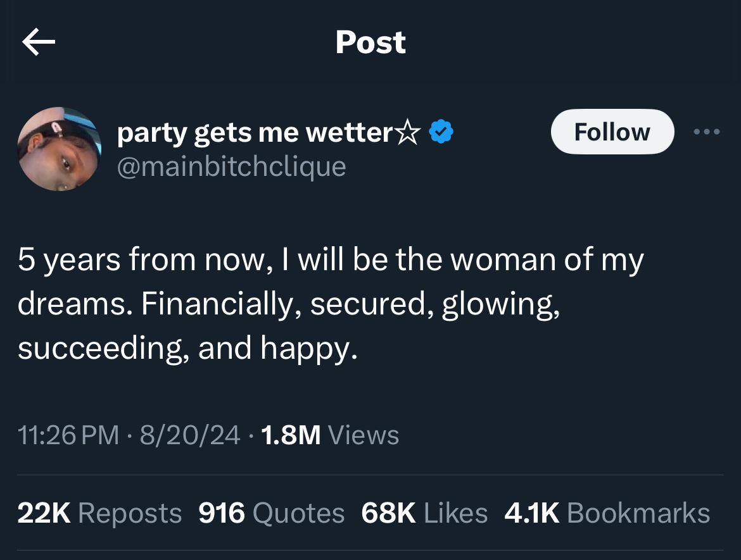Tap the blue verified checkmark badge

(441, 132)
